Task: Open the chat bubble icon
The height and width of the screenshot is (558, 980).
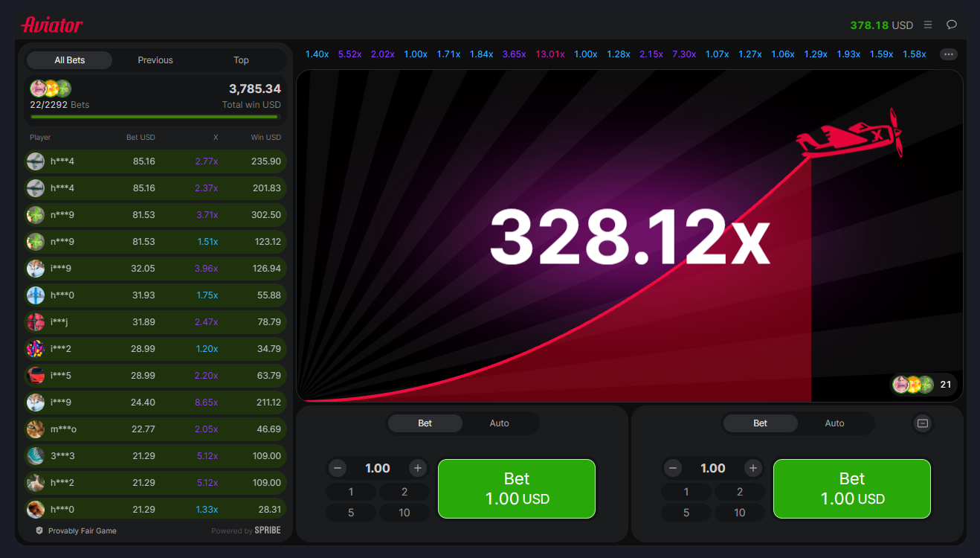Action: 952,25
